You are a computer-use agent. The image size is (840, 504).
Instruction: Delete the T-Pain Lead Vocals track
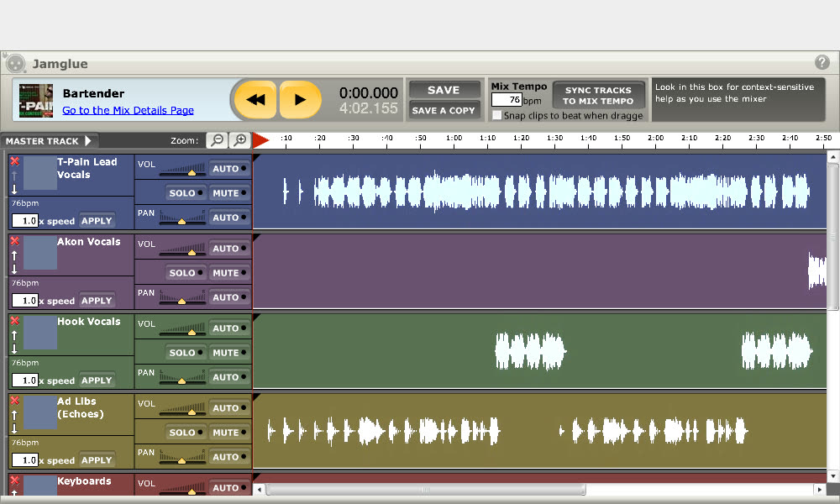15,161
